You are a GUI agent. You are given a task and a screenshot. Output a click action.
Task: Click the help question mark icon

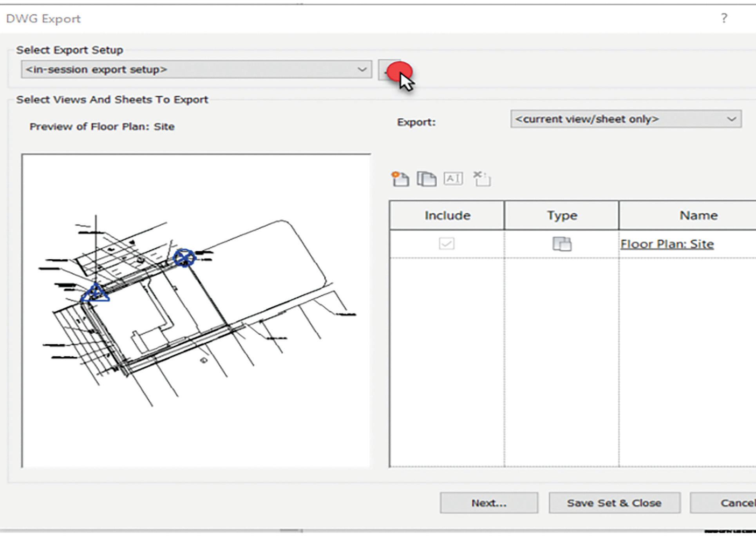724,18
